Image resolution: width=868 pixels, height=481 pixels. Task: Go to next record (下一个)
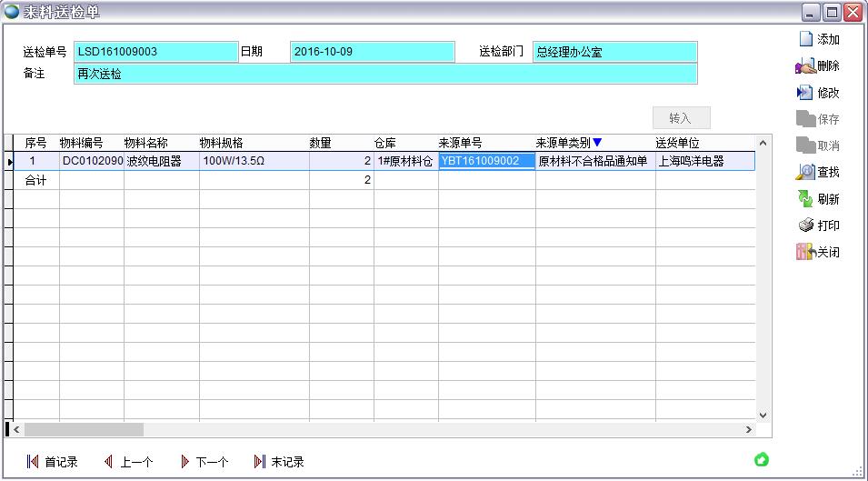point(185,462)
